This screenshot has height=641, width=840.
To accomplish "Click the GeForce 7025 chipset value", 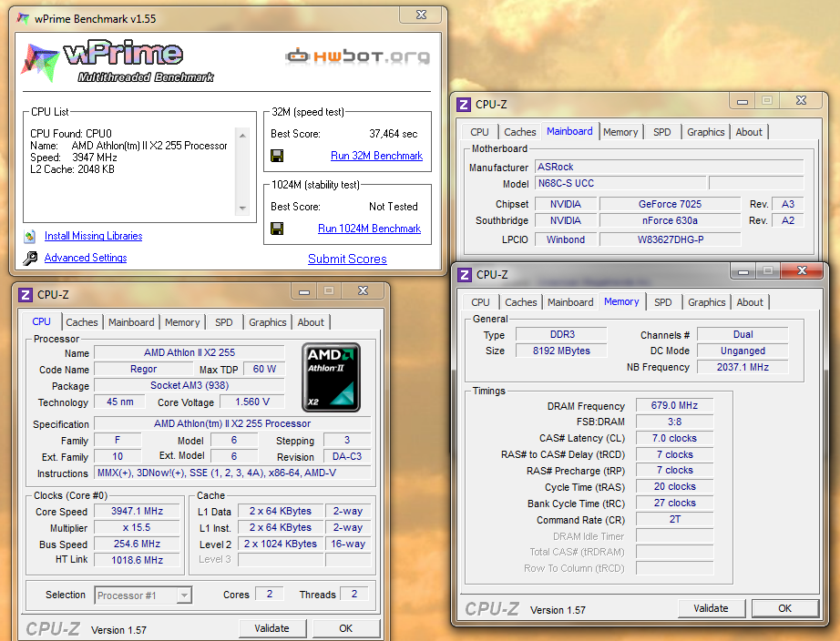I will pos(671,204).
